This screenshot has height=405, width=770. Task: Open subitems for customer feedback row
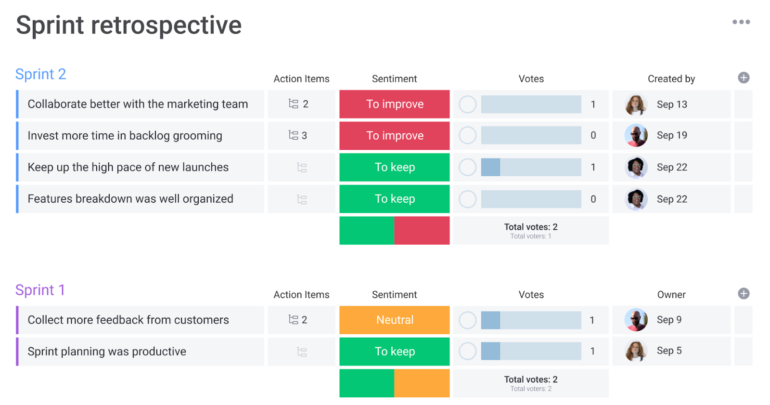pos(298,320)
